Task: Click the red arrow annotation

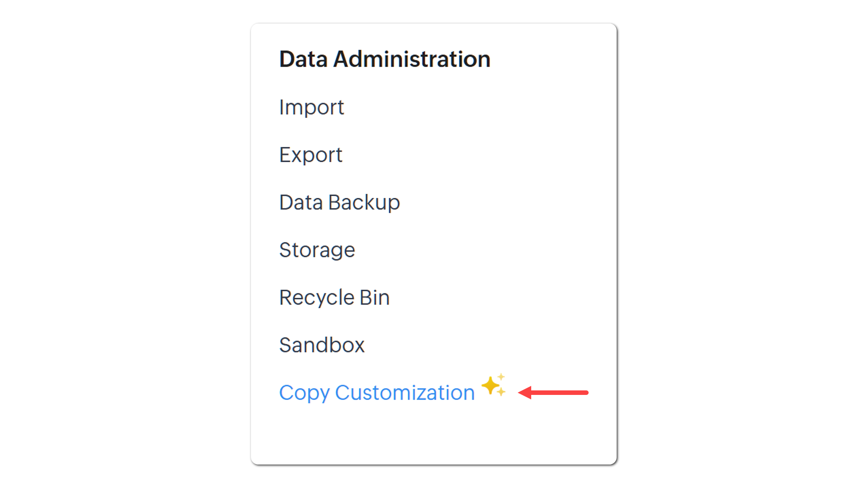Action: coord(553,393)
